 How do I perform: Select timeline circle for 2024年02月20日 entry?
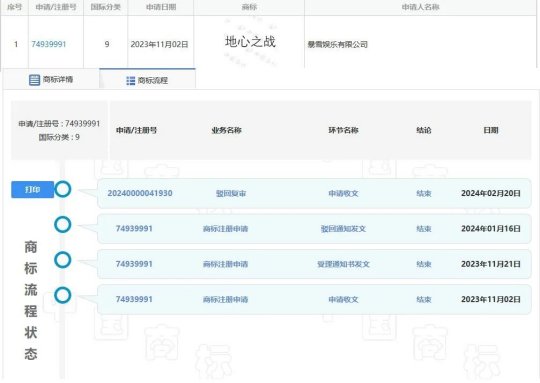(x=63, y=189)
